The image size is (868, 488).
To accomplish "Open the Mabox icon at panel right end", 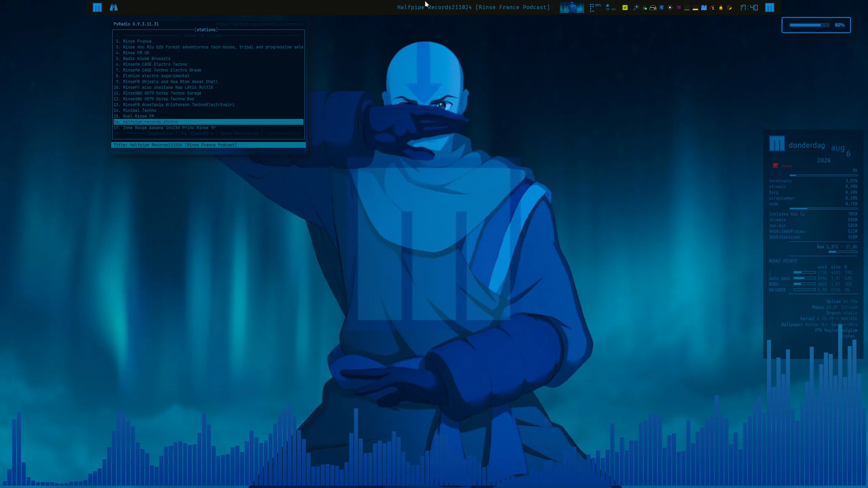I will [x=770, y=7].
